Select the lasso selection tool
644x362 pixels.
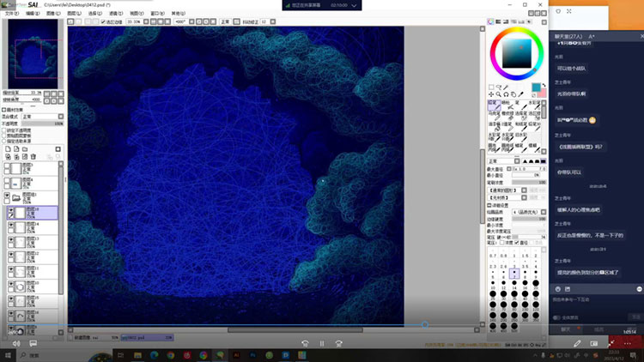coord(498,87)
